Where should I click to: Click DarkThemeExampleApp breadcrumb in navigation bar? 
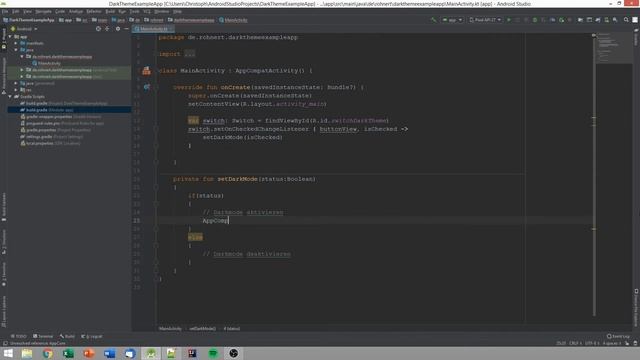point(29,20)
